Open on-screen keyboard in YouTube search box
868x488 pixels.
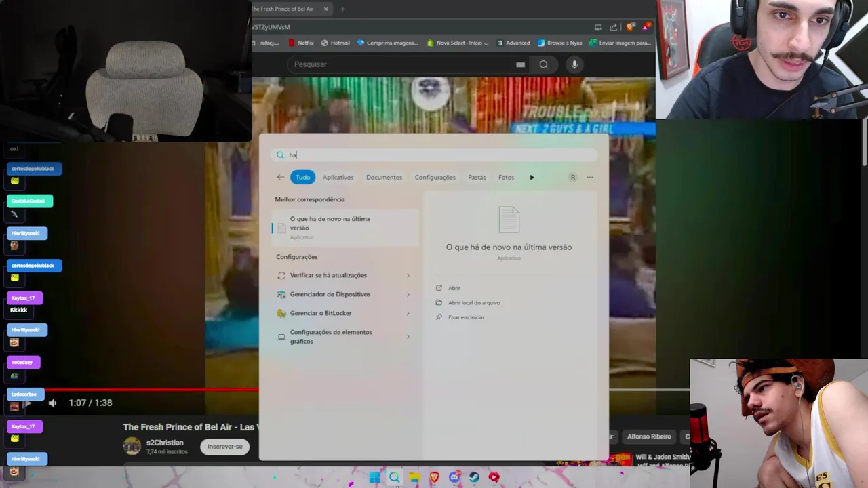click(520, 64)
